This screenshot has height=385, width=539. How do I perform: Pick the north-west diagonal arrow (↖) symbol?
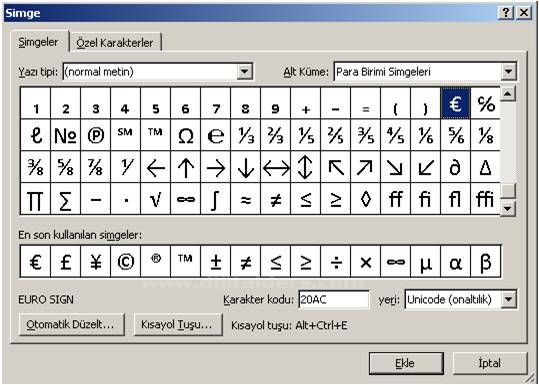(x=336, y=167)
